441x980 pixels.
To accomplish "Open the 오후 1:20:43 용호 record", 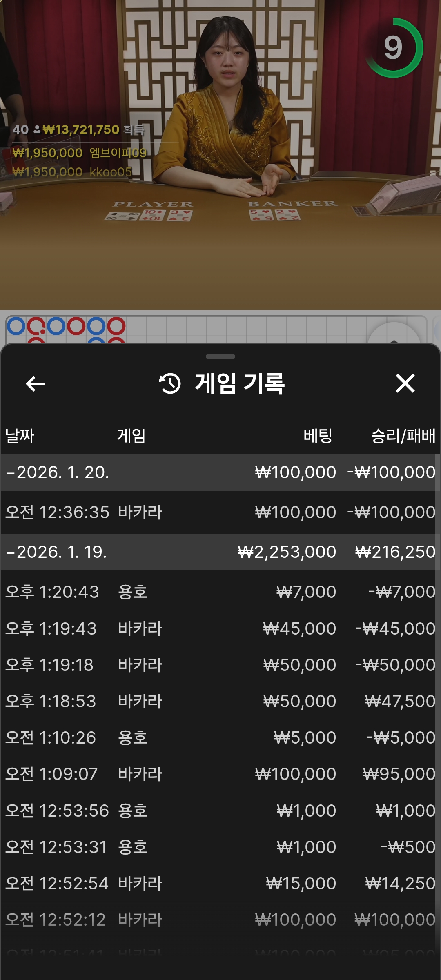I will pyautogui.click(x=220, y=592).
